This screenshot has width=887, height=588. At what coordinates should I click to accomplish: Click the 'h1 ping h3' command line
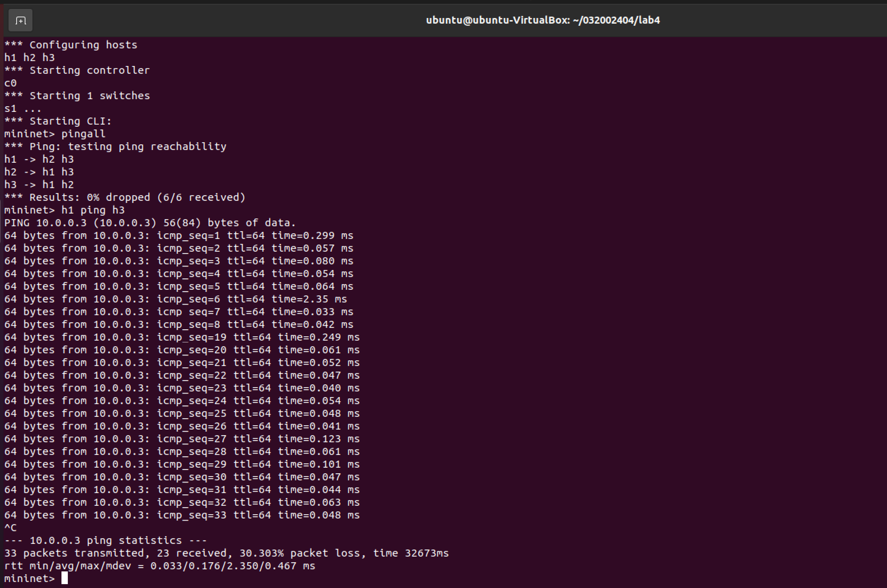93,210
